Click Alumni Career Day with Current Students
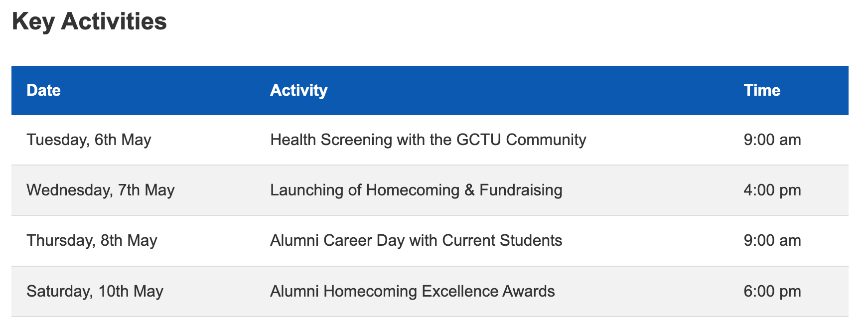Viewport: 868px width, 331px height. pos(416,240)
